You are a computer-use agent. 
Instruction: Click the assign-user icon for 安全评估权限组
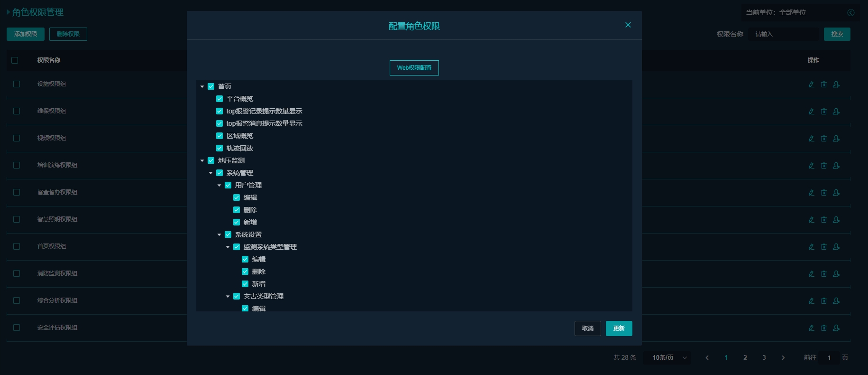click(x=836, y=328)
